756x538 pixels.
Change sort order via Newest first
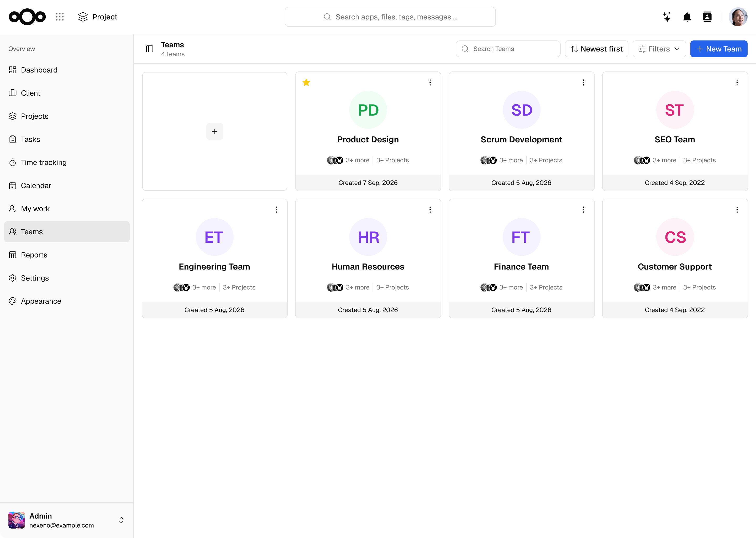coord(596,49)
